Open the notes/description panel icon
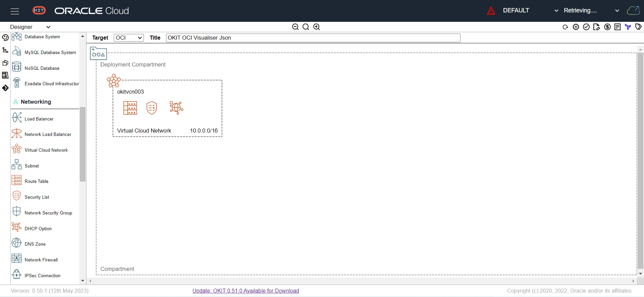Viewport: 644px width, 297px height. coord(618,27)
